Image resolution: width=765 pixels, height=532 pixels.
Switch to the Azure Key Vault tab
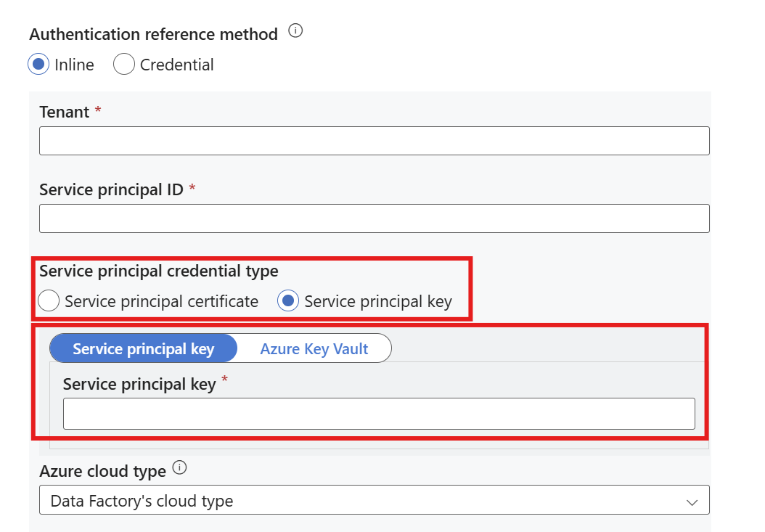314,349
